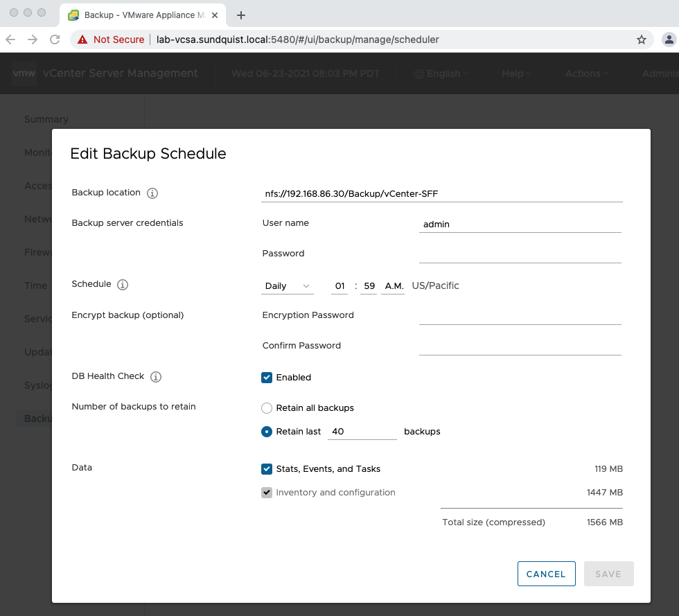
Task: Click the Not Secure warning icon
Action: pos(82,40)
